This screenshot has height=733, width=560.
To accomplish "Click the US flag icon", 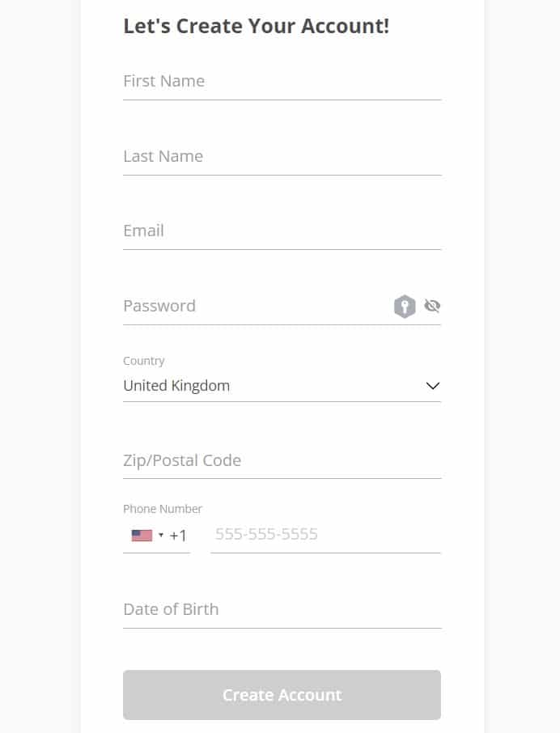I will tap(142, 536).
